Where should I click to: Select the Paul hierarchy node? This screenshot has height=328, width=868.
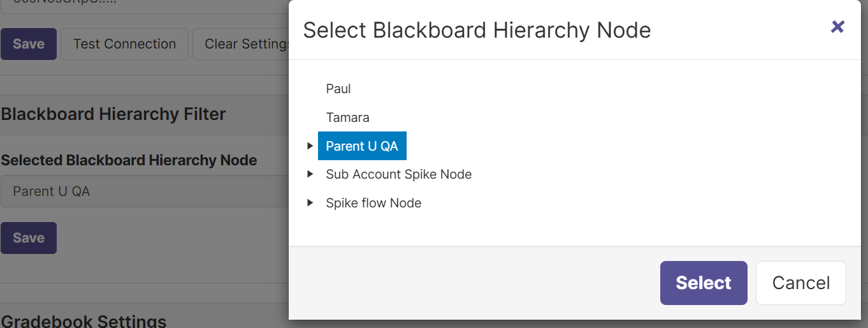pos(338,89)
